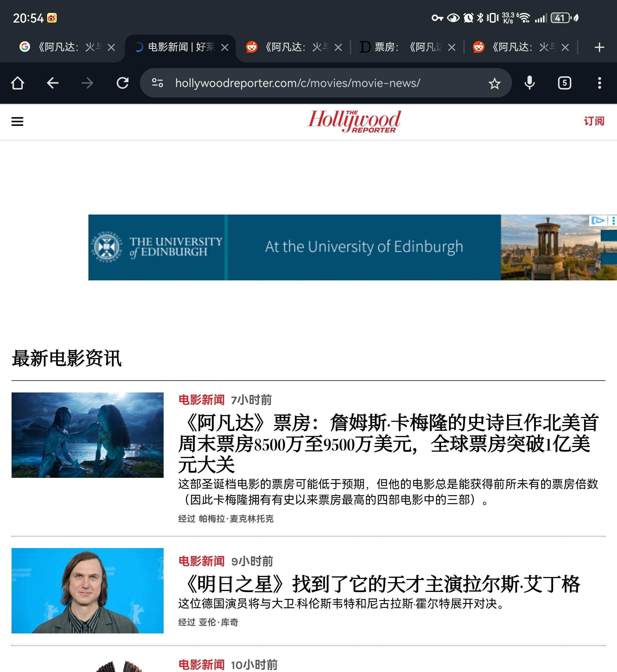617x672 pixels.
Task: Go back with the left arrow
Action: click(52, 83)
